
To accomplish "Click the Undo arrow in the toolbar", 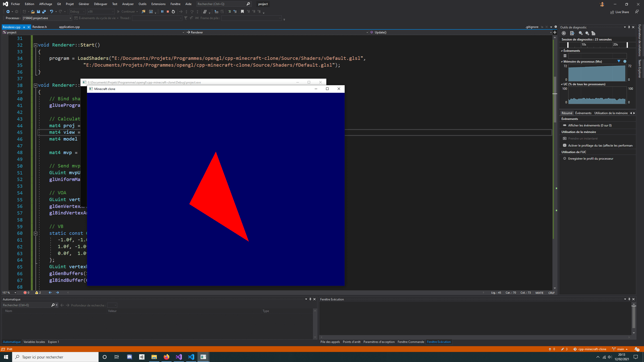I will click(x=52, y=12).
